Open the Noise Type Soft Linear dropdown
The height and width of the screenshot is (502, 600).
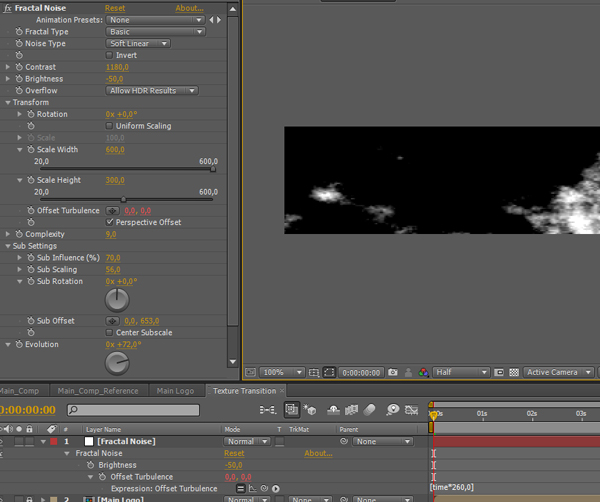[x=139, y=44]
